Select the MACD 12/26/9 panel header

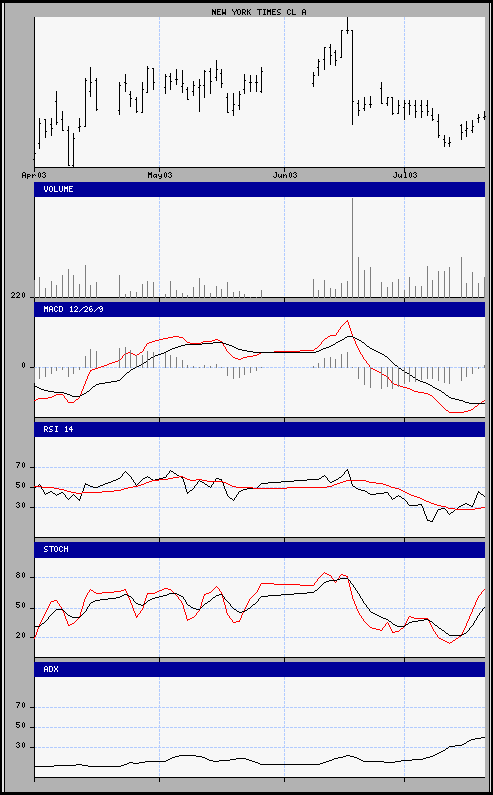(x=260, y=309)
